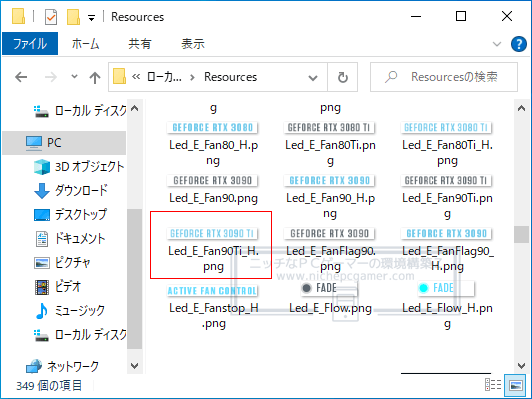Image resolution: width=532 pixels, height=399 pixels.
Task: Close the Resources window
Action: 507,16
